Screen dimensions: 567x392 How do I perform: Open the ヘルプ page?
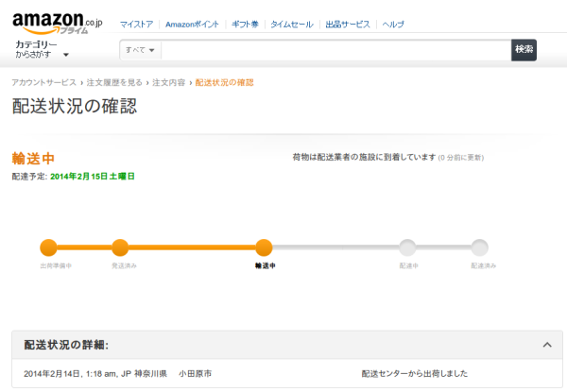(x=393, y=24)
